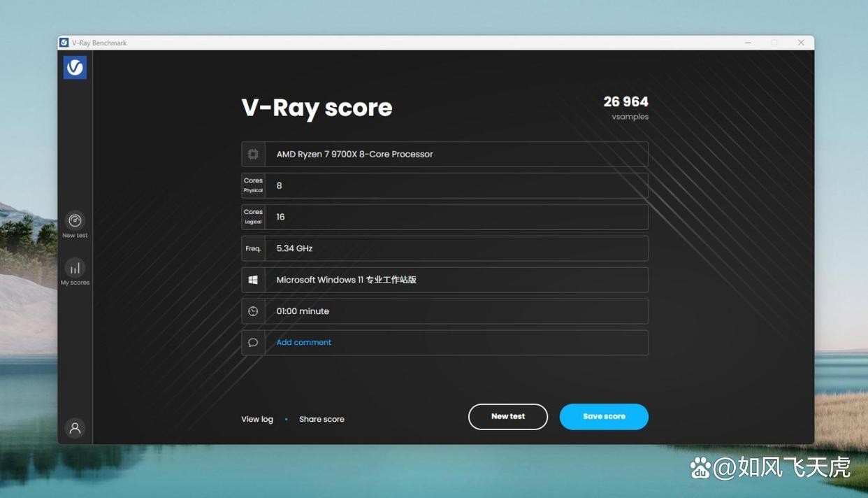868x498 pixels.
Task: Open the user account profile icon
Action: 75,428
